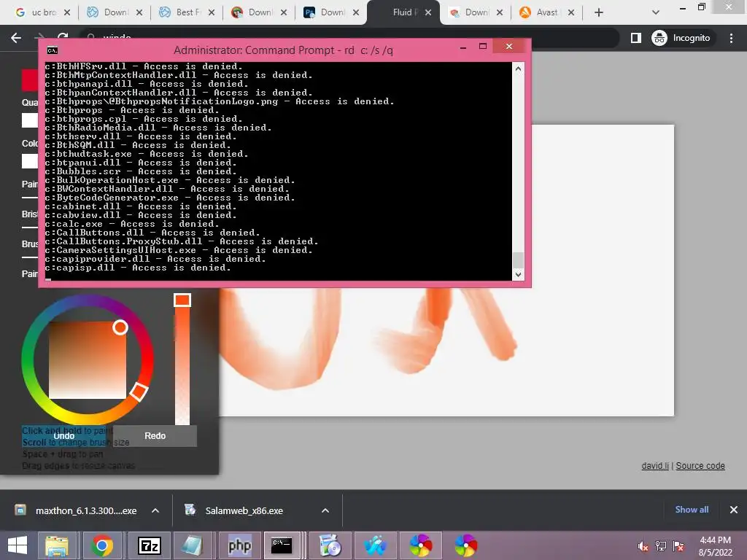Click the orange opacity slider handle

click(x=182, y=300)
